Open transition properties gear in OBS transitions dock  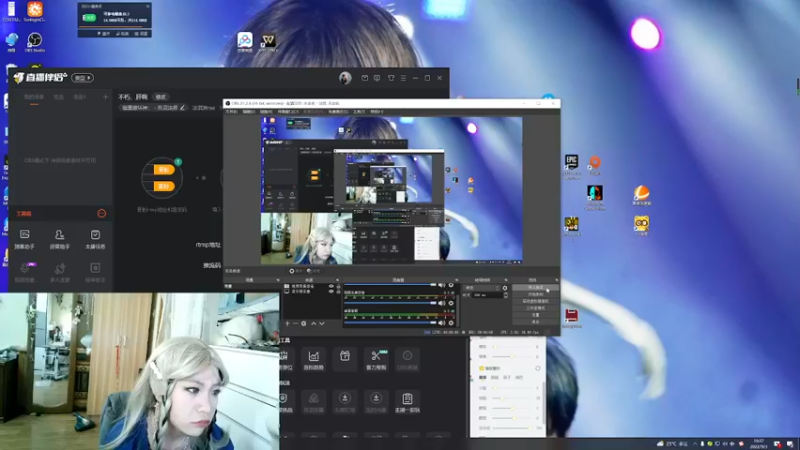tap(505, 288)
